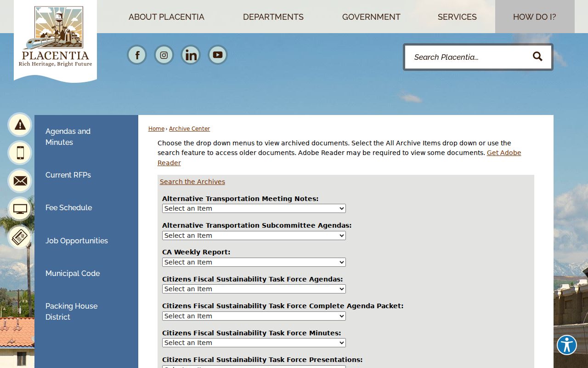
Task: Open Citizens Fiscal Sustainability Task Force Minutes dropdown
Action: (254, 343)
